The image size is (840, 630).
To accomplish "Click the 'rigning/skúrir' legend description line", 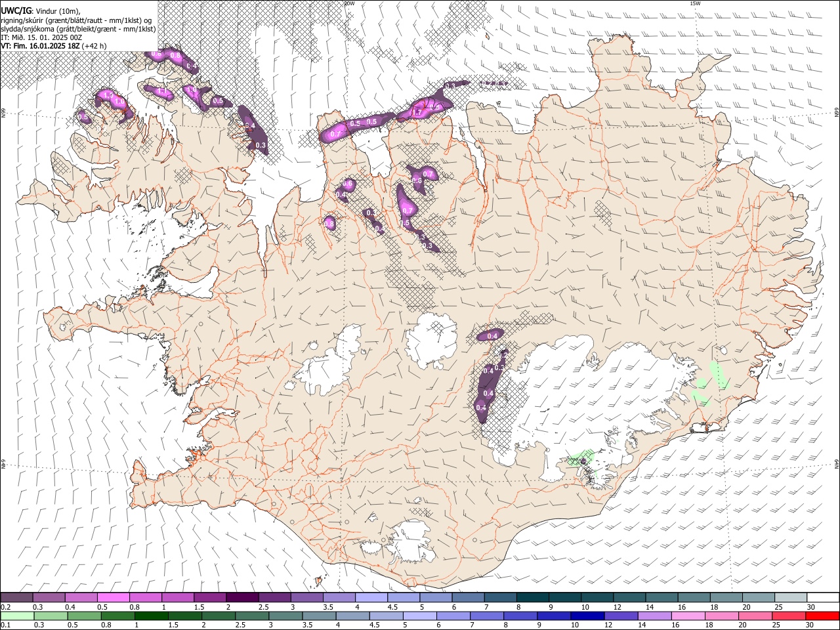I will click(75, 20).
